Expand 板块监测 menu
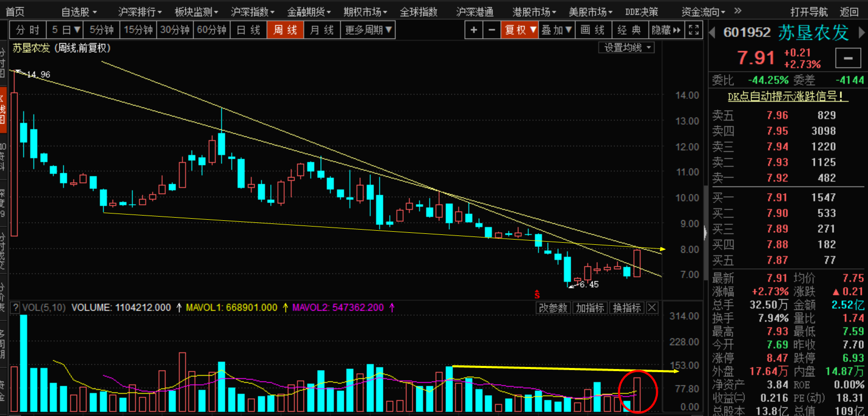Viewport: 868px width, 416px height. pyautogui.click(x=196, y=11)
